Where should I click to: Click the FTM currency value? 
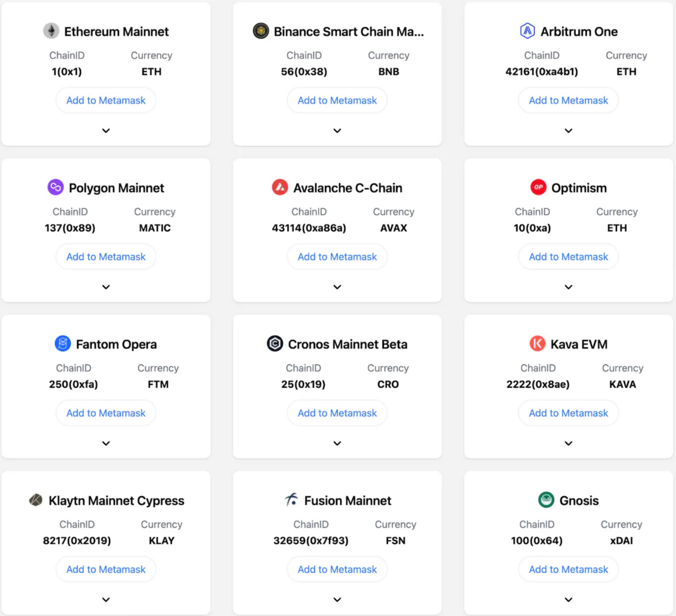[158, 384]
